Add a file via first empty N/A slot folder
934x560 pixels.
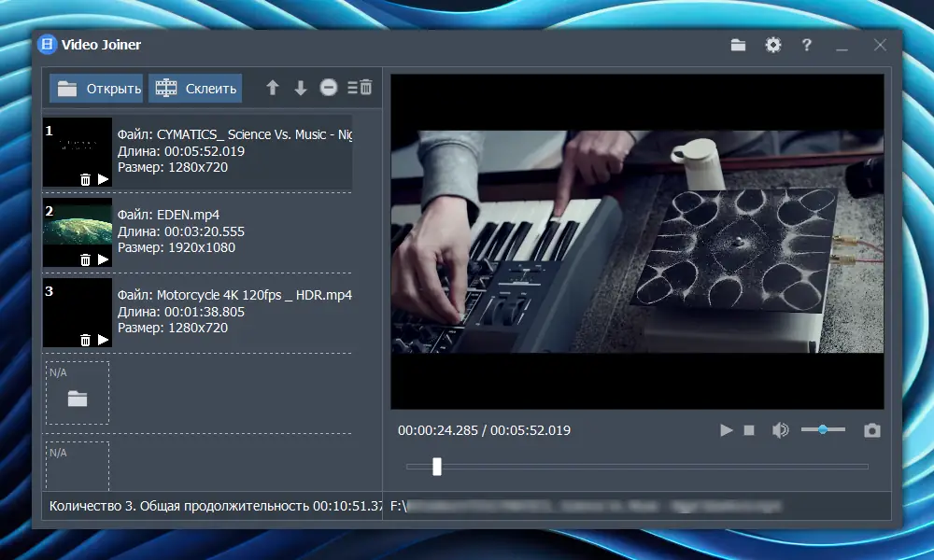pos(78,399)
